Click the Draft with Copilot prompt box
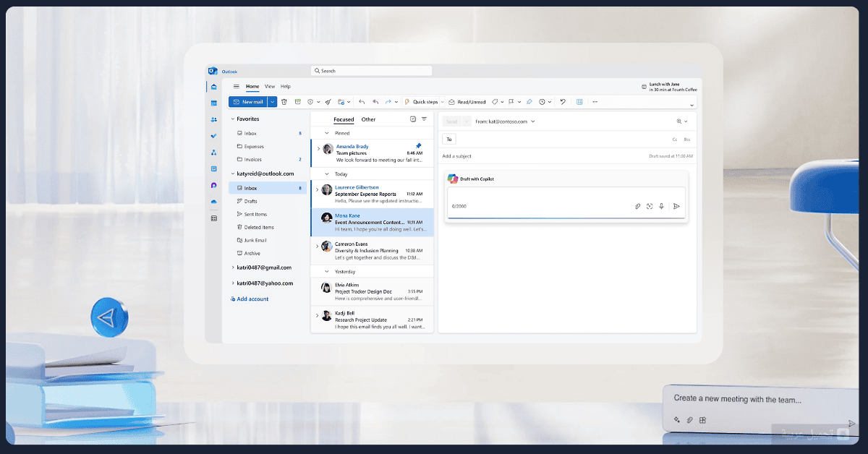The height and width of the screenshot is (454, 868). [x=566, y=203]
